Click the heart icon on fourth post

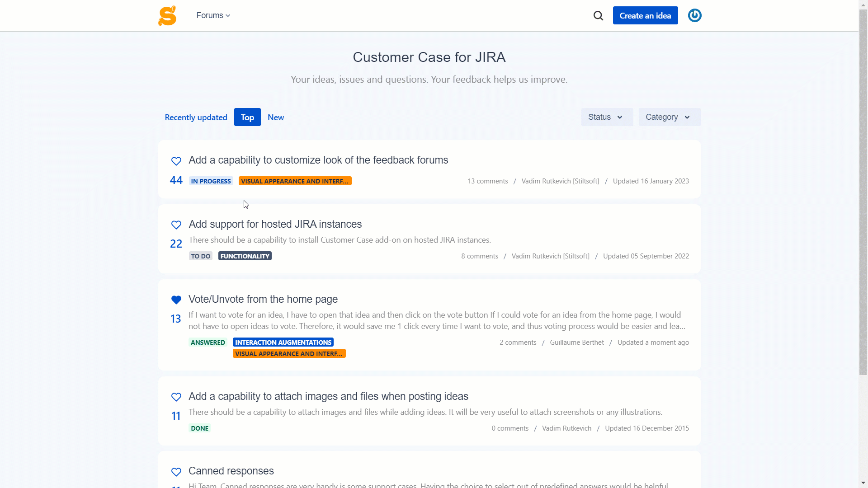coord(176,398)
